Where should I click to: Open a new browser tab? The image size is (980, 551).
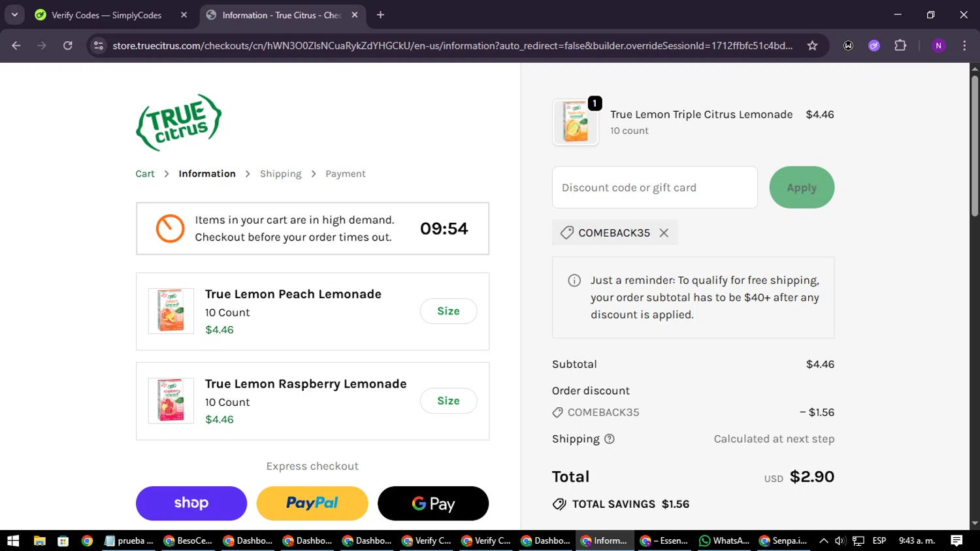[x=380, y=15]
